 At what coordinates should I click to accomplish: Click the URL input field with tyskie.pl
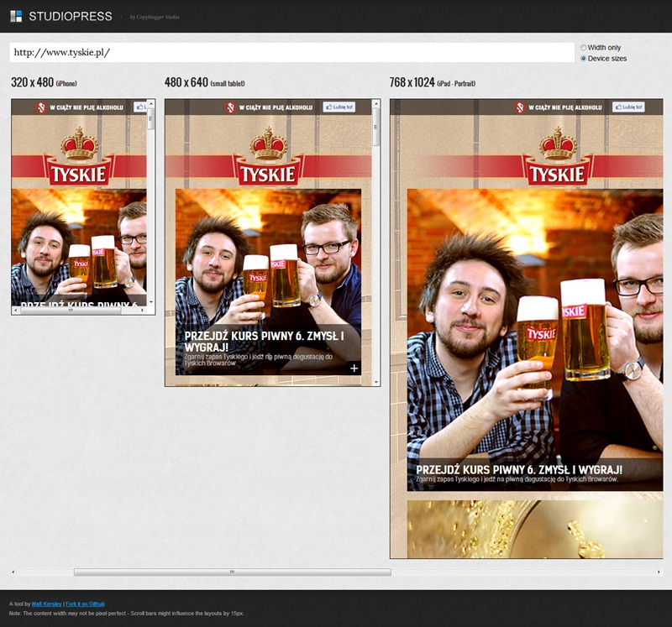point(291,53)
